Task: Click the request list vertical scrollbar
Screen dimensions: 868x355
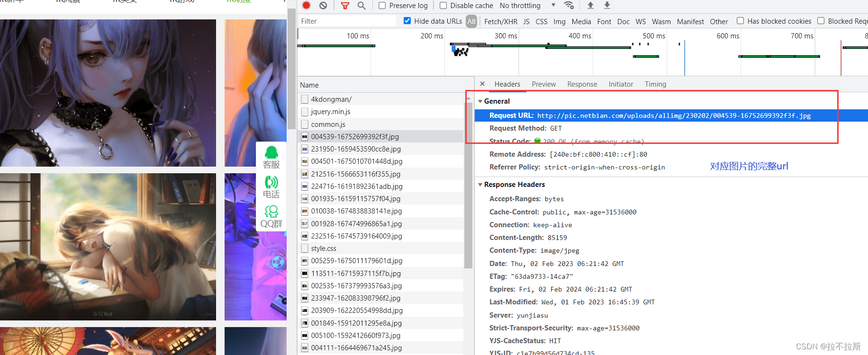Action: click(x=468, y=185)
